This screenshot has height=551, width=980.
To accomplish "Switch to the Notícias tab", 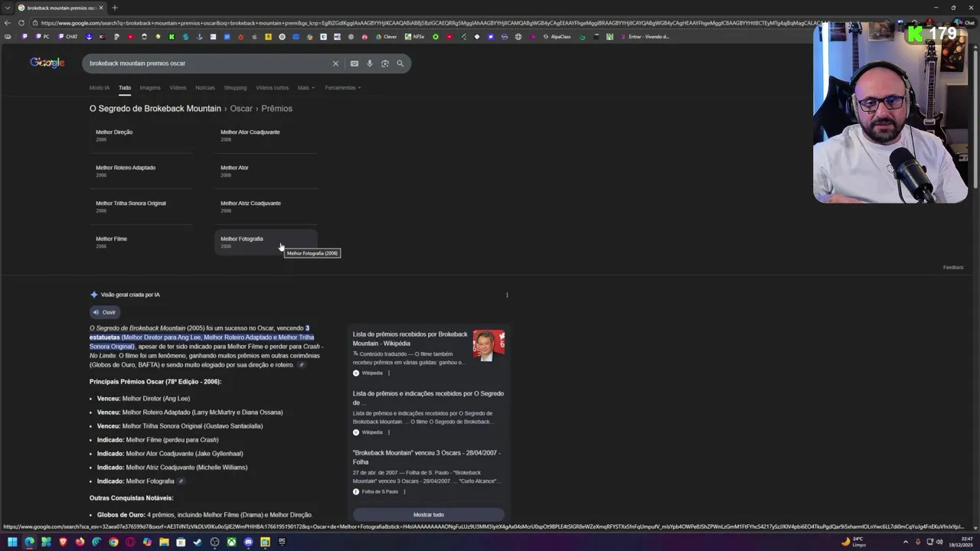I will pyautogui.click(x=205, y=87).
